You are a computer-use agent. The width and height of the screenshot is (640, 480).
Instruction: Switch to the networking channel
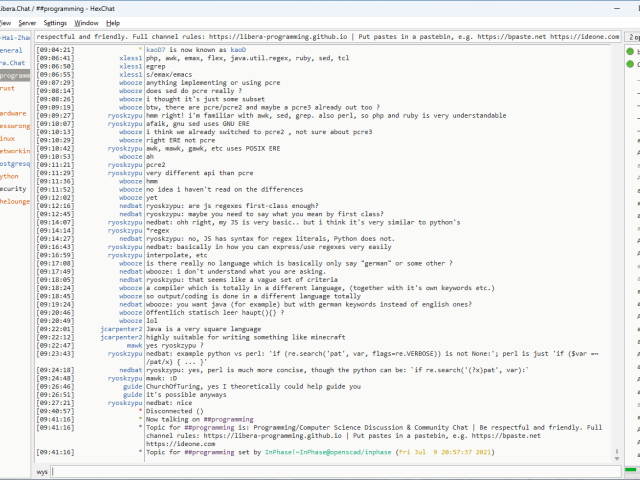[x=14, y=151]
